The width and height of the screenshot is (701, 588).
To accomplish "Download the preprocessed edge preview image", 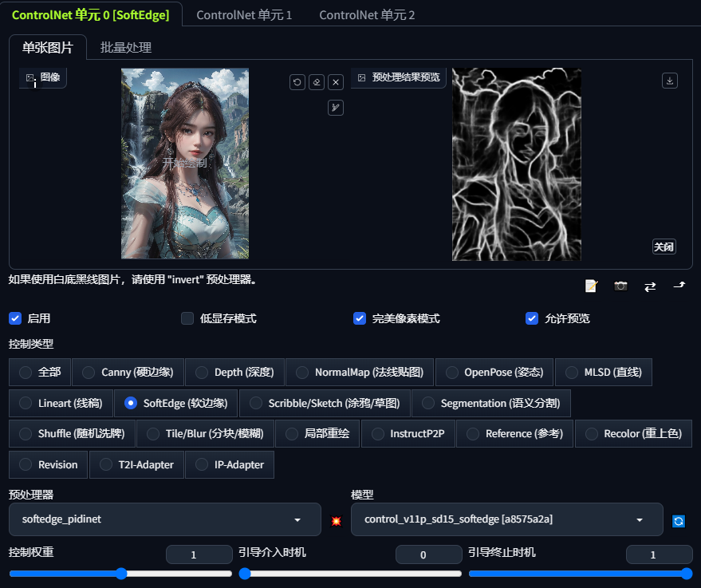I will point(669,81).
